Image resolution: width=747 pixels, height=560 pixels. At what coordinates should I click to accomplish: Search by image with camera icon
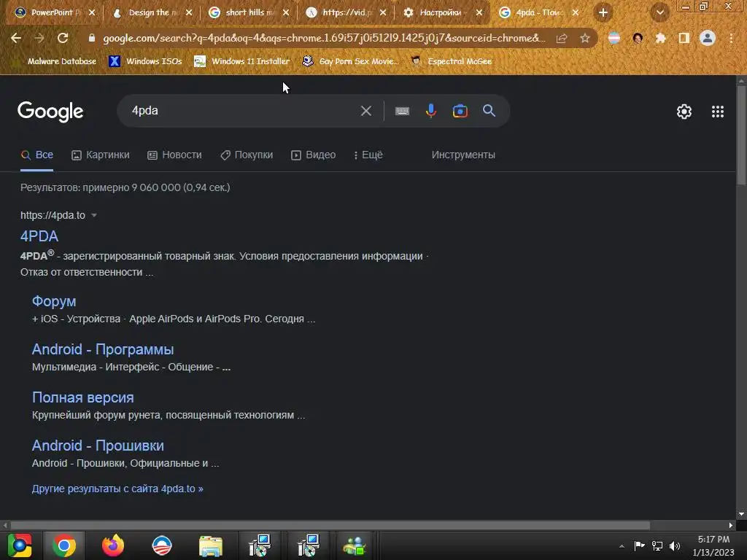460,111
